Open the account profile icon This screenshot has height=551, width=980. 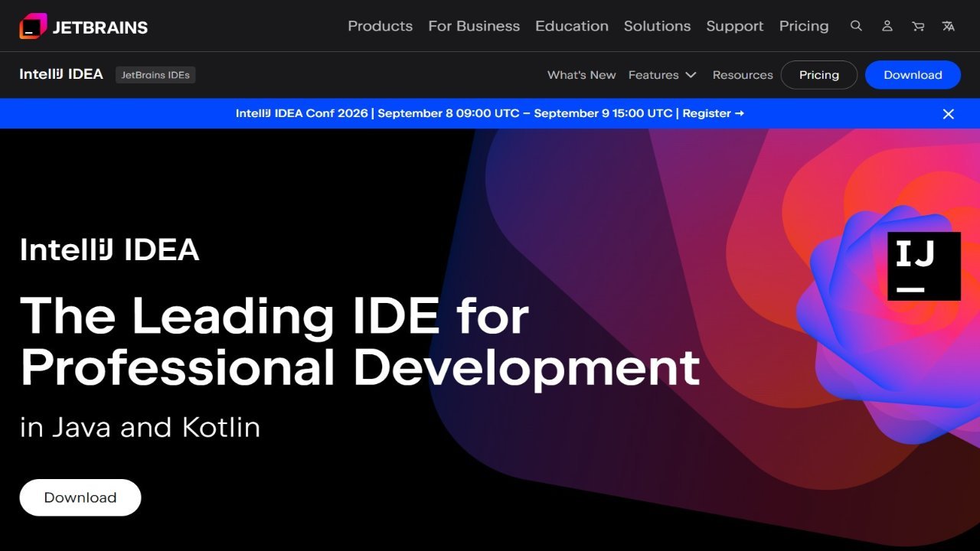pos(887,26)
